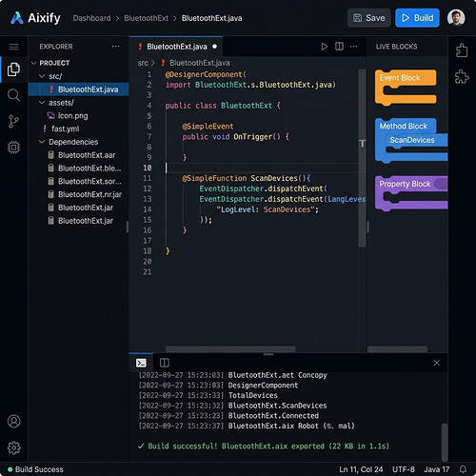Click UTF-8 encoding in status bar
476x476 pixels.
pyautogui.click(x=404, y=469)
